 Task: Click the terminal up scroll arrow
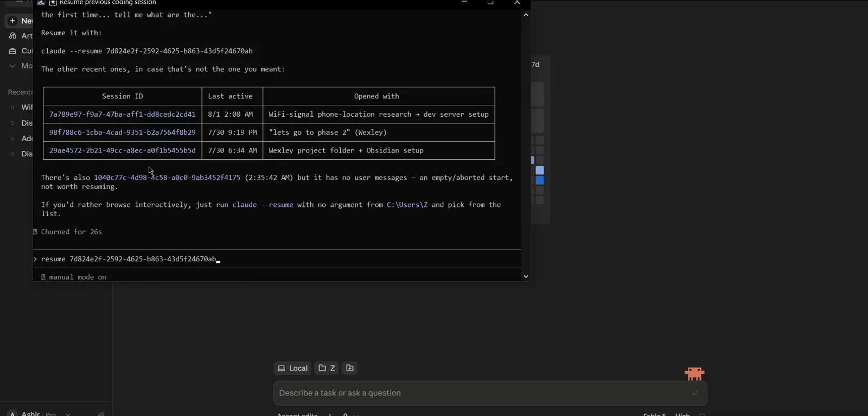click(x=526, y=15)
